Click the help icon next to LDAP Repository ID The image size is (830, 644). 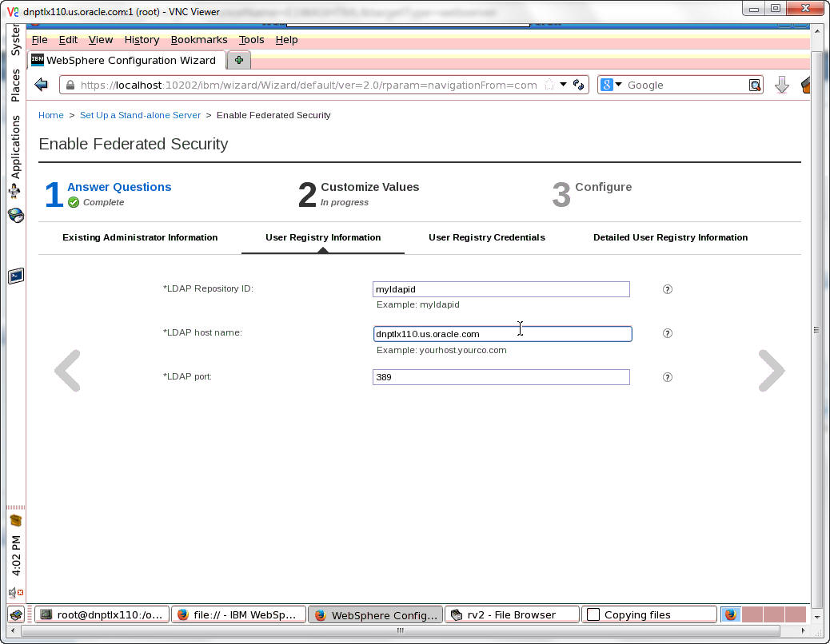(x=668, y=289)
